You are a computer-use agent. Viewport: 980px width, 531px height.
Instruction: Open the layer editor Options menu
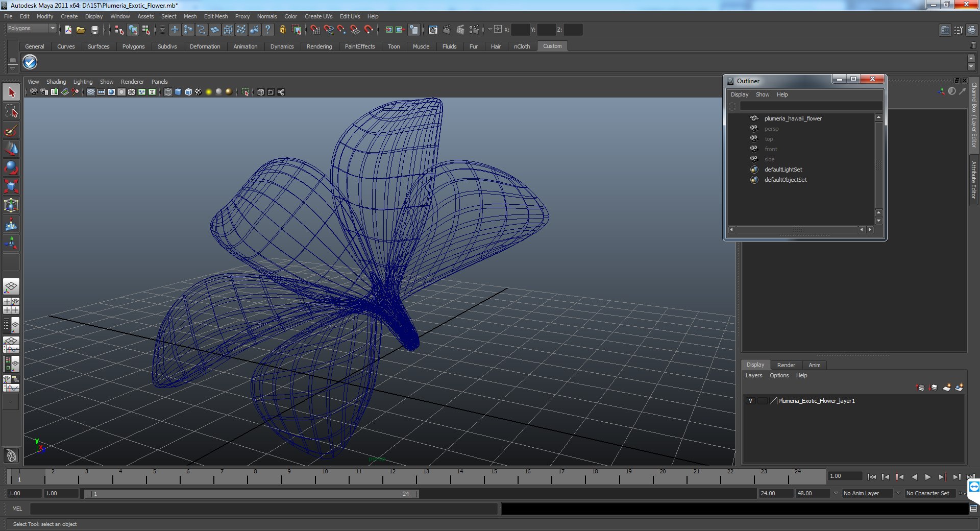pos(779,375)
